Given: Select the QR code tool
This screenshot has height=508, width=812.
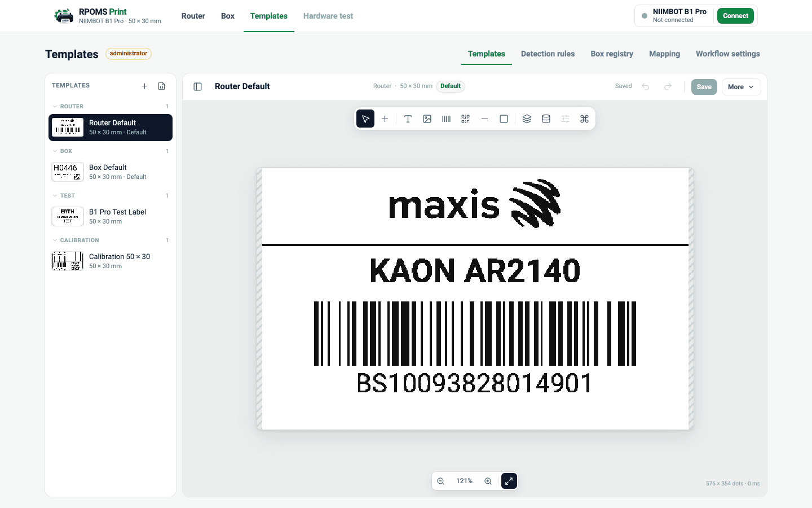Looking at the screenshot, I should tap(465, 119).
